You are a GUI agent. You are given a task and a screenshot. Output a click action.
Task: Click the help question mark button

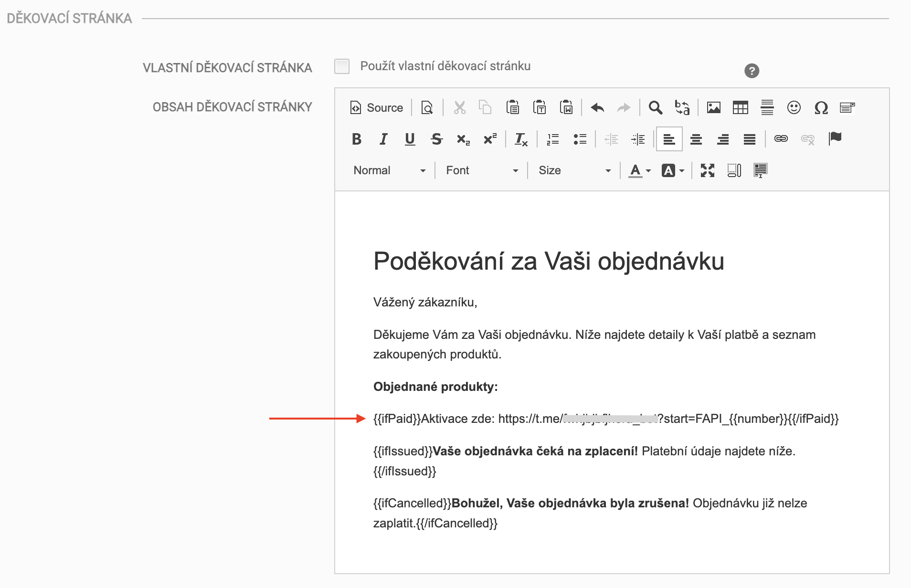click(x=752, y=70)
